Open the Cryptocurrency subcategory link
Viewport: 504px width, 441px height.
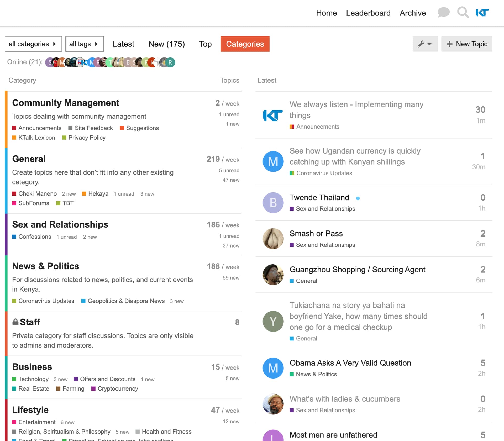118,388
